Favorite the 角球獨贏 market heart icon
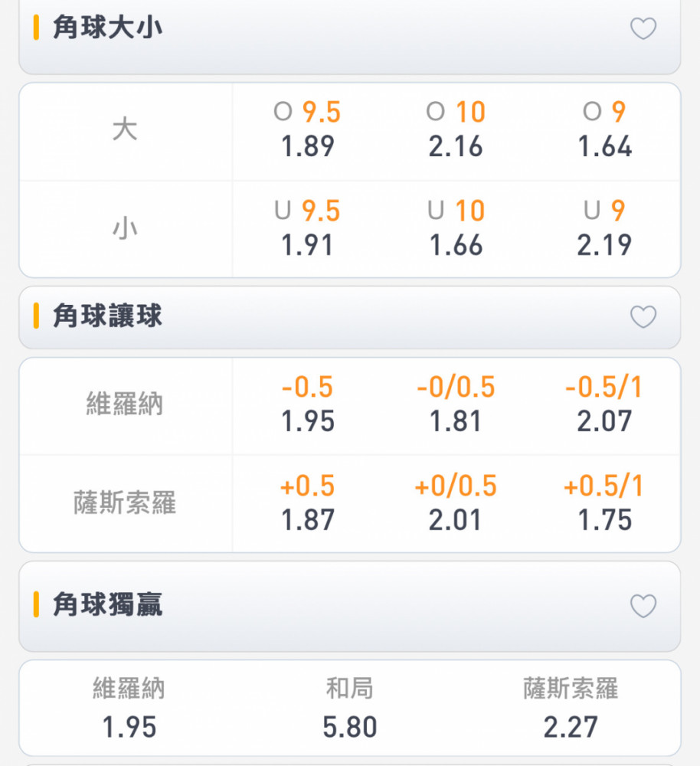 point(643,606)
